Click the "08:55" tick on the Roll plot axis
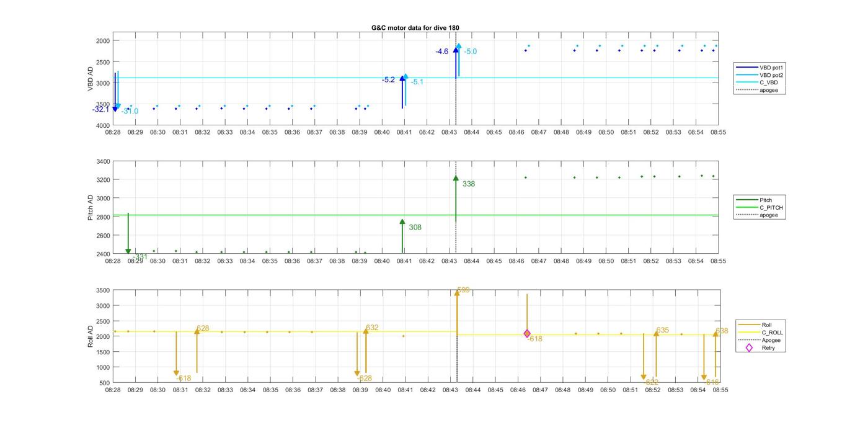This screenshot has height=430, width=868. tap(720, 390)
